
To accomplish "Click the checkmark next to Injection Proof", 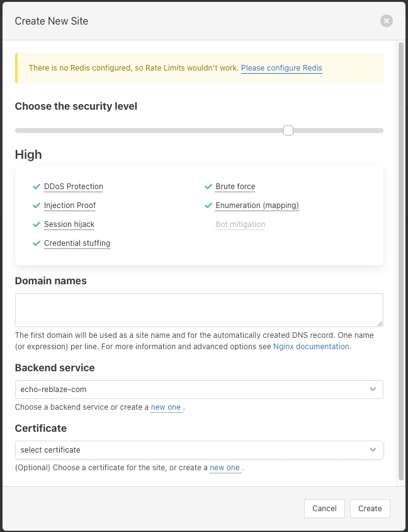I will point(36,205).
